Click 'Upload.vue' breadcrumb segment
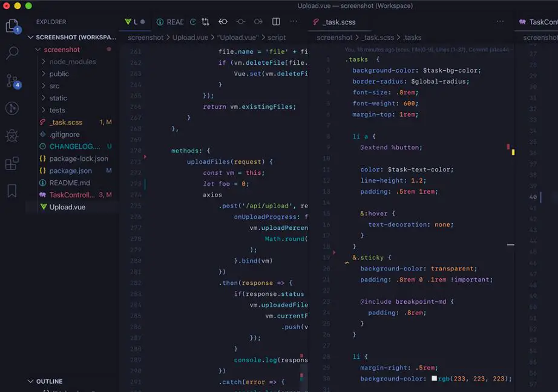Screen dimensions: 558x392 coord(190,38)
